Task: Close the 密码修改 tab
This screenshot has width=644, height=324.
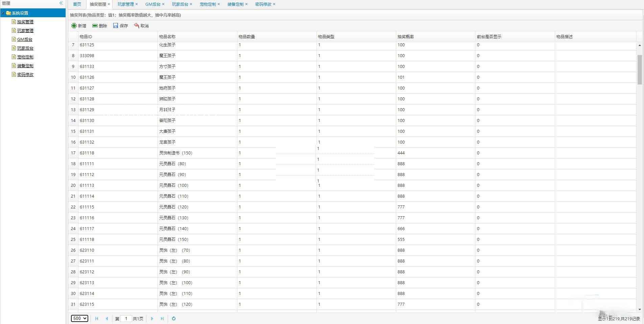Action: click(x=274, y=4)
